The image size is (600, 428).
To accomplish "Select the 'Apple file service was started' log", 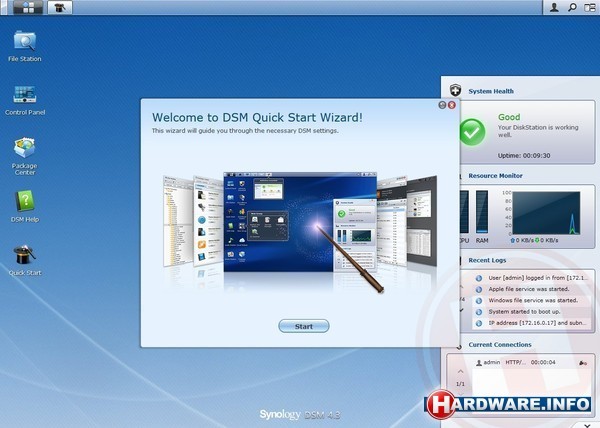I will [531, 289].
